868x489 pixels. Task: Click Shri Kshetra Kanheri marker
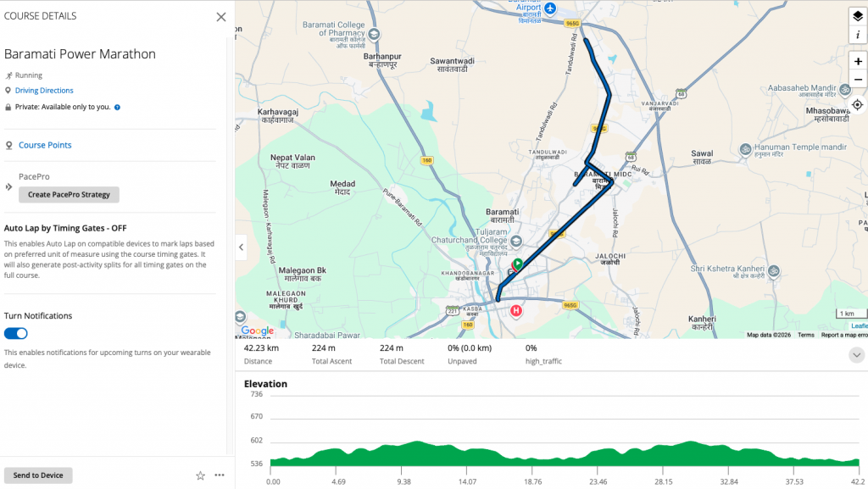tap(773, 271)
